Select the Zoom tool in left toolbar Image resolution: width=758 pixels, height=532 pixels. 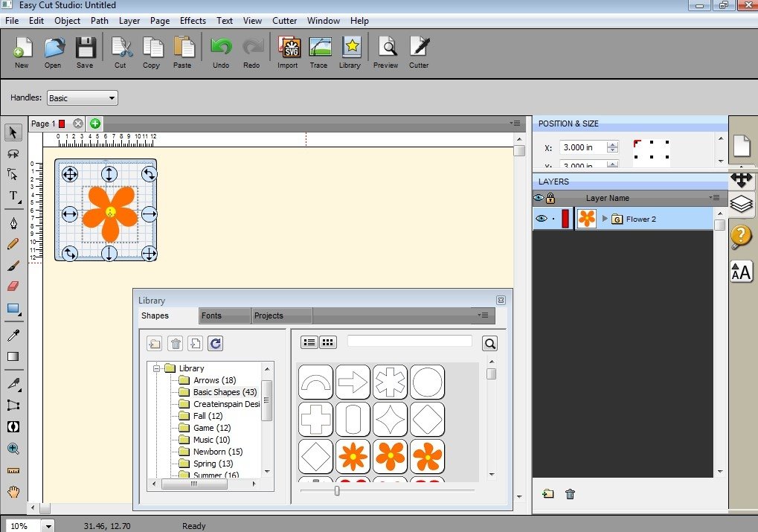click(x=13, y=449)
